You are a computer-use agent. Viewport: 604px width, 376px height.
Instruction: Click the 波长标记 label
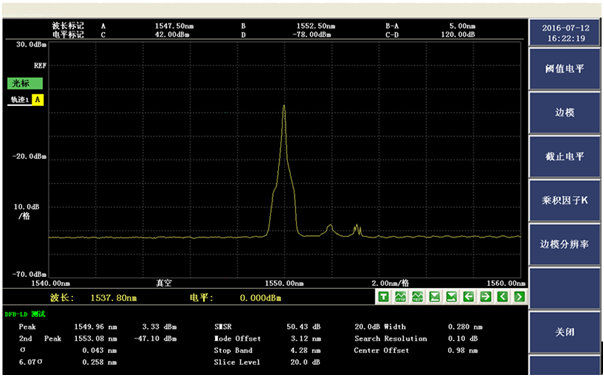click(x=68, y=26)
